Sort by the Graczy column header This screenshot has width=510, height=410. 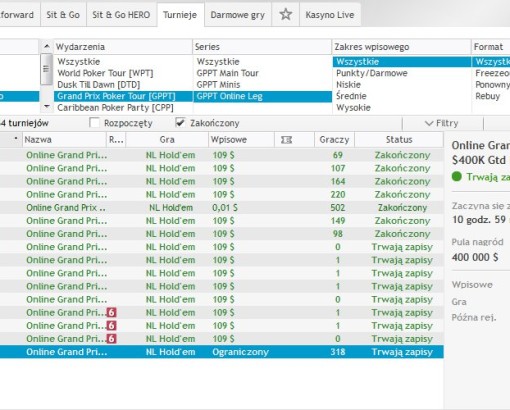[334, 140]
